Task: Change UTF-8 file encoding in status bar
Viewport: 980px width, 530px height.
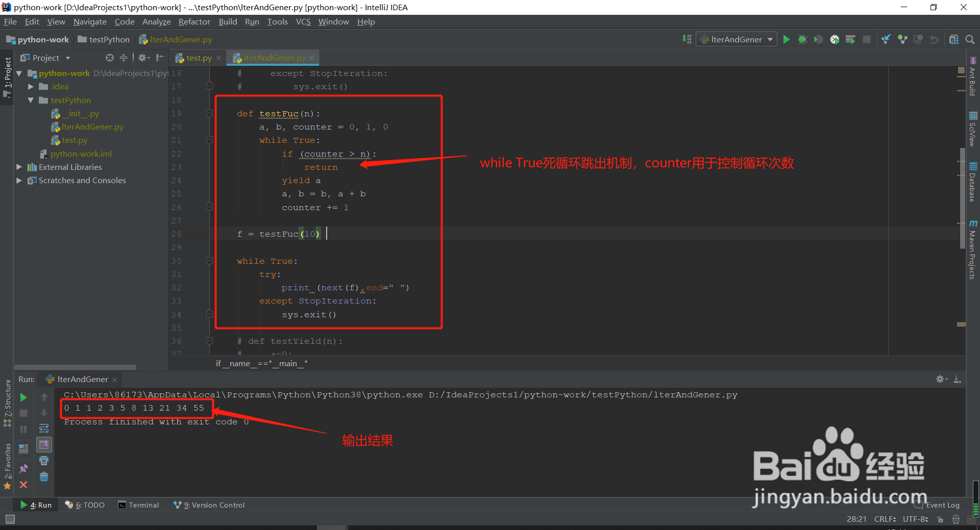Action: point(916,519)
